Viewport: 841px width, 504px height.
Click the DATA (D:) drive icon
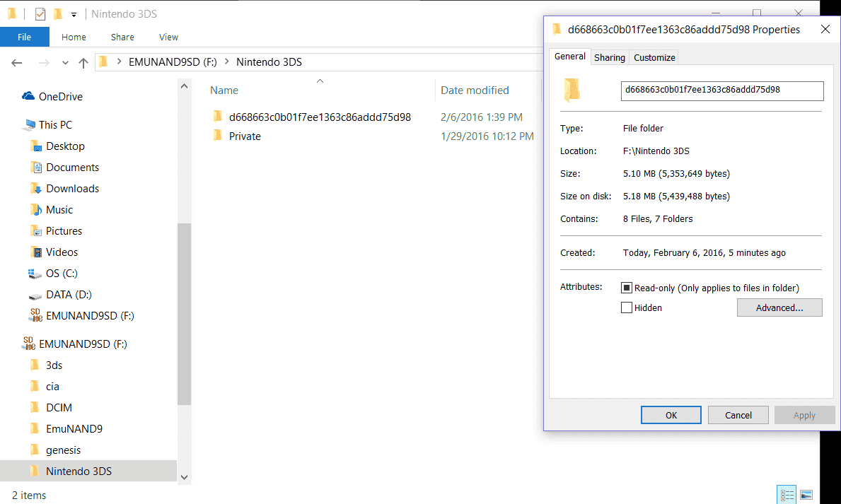click(35, 295)
